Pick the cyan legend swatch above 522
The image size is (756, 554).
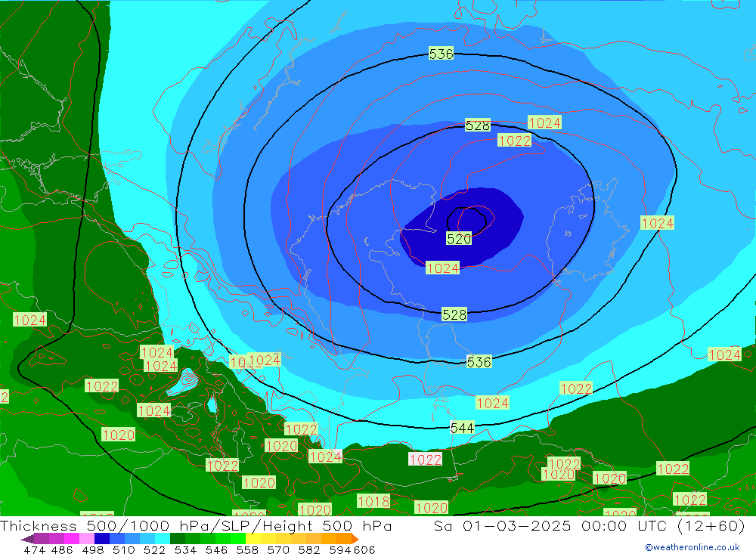pos(163,539)
